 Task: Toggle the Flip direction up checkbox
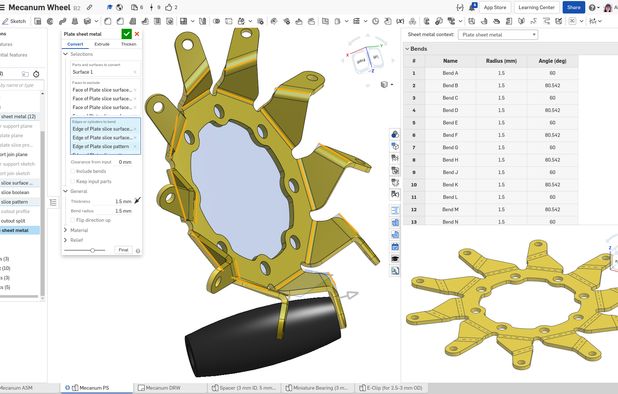pyautogui.click(x=73, y=220)
